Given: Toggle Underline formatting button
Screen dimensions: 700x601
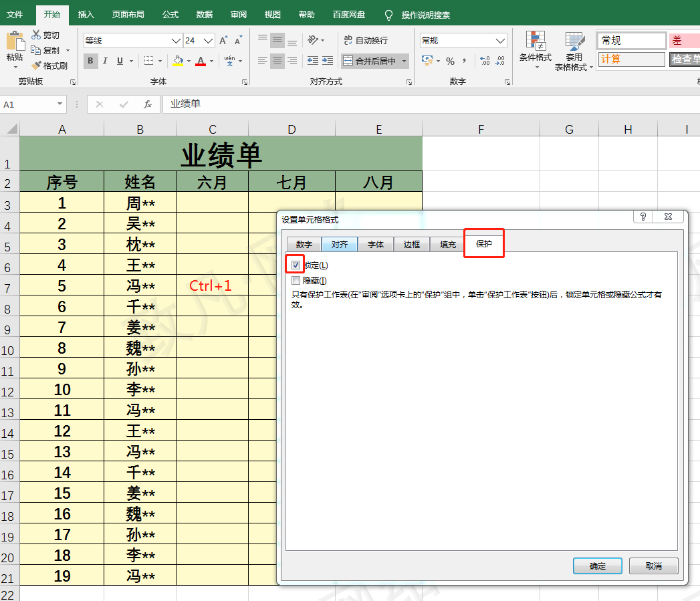Looking at the screenshot, I should point(120,61).
